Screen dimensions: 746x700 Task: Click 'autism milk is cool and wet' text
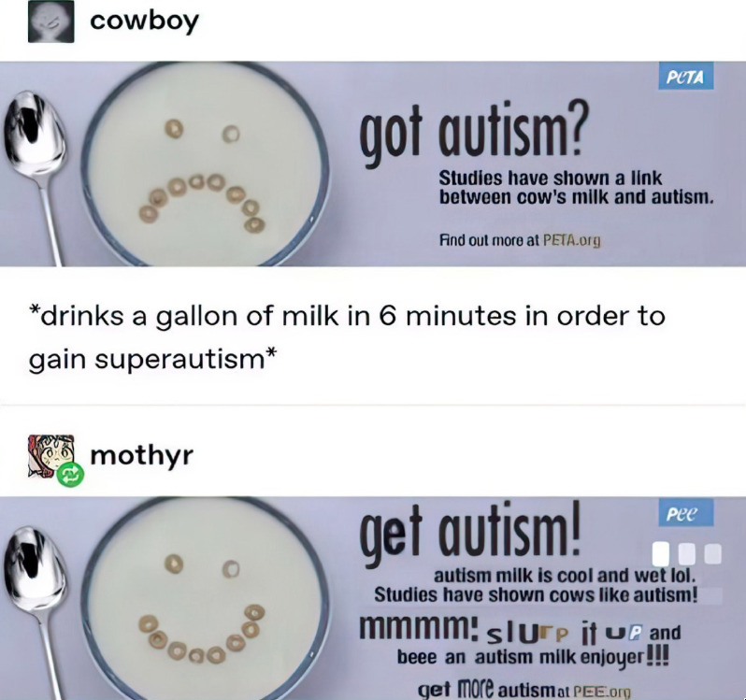click(x=565, y=576)
